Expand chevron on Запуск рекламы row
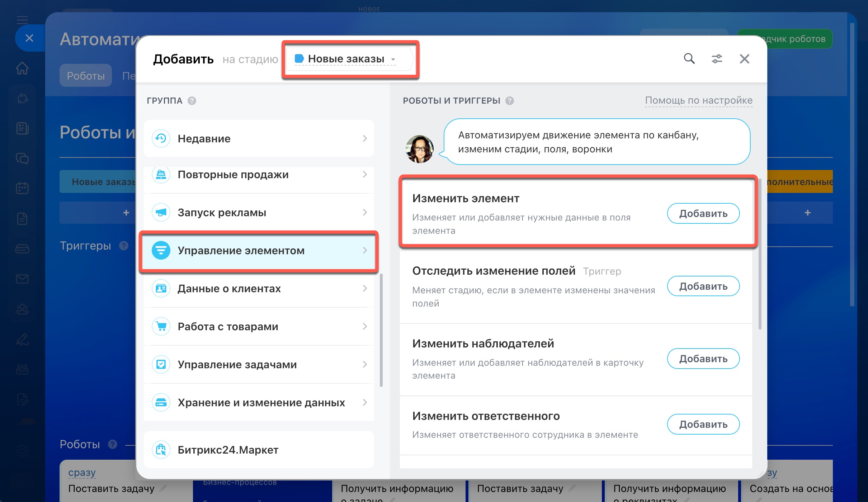This screenshot has width=868, height=502. (x=365, y=212)
